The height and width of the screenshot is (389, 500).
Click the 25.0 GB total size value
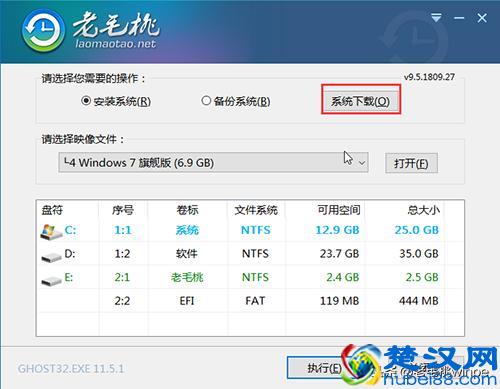417,230
